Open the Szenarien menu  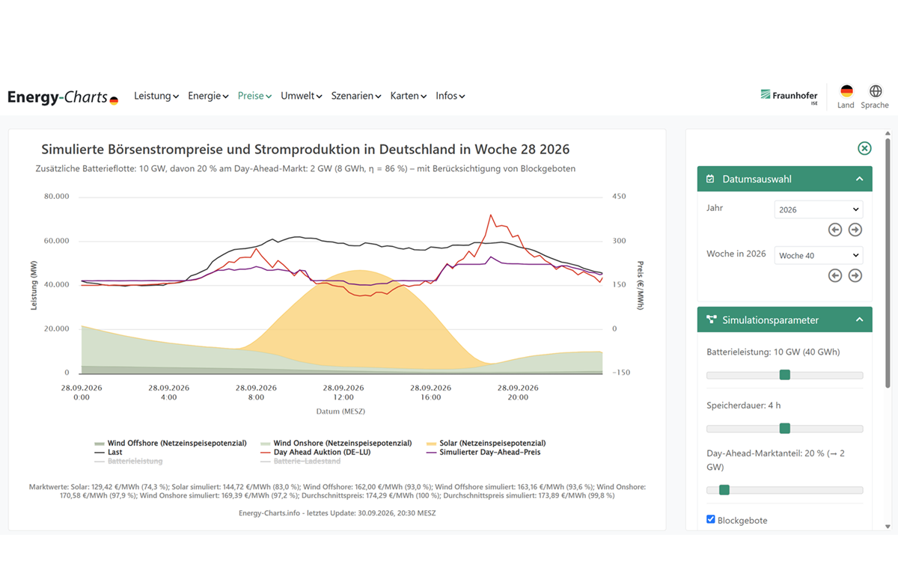tap(356, 96)
